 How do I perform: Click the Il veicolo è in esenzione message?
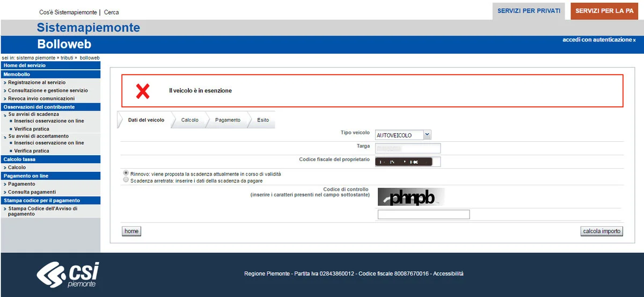coord(200,91)
